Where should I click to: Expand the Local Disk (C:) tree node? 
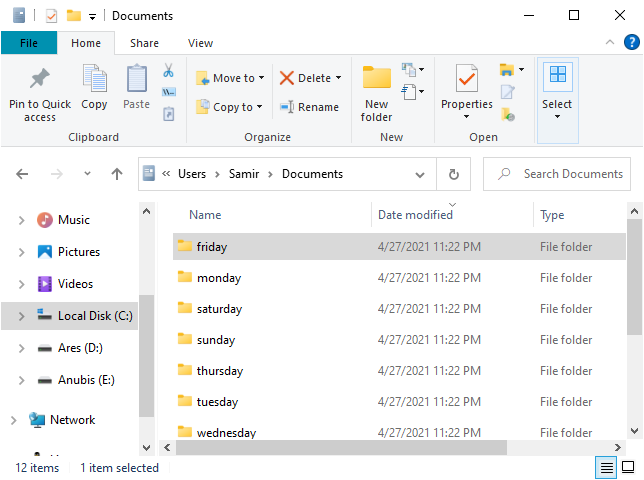pos(21,316)
